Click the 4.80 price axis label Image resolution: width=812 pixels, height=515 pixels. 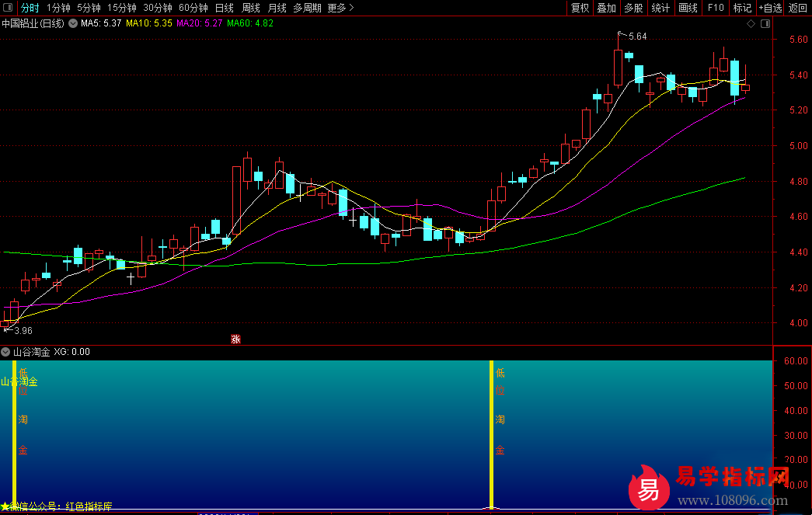pos(799,182)
